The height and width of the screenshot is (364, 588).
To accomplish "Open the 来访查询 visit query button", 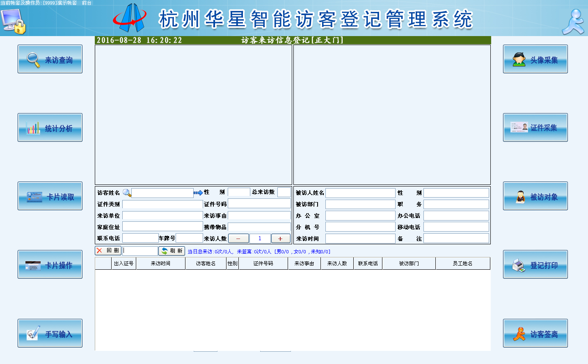I will (50, 59).
